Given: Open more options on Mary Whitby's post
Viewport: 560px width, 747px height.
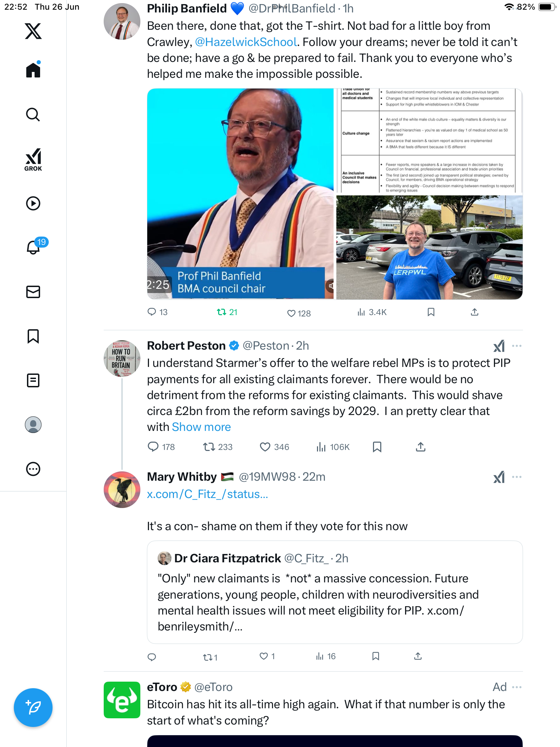Looking at the screenshot, I should [517, 477].
